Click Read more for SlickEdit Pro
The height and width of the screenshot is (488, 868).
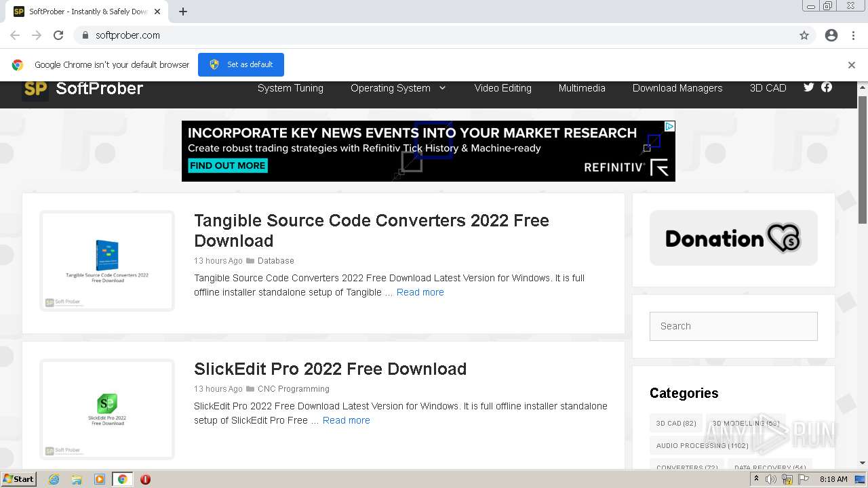347,420
